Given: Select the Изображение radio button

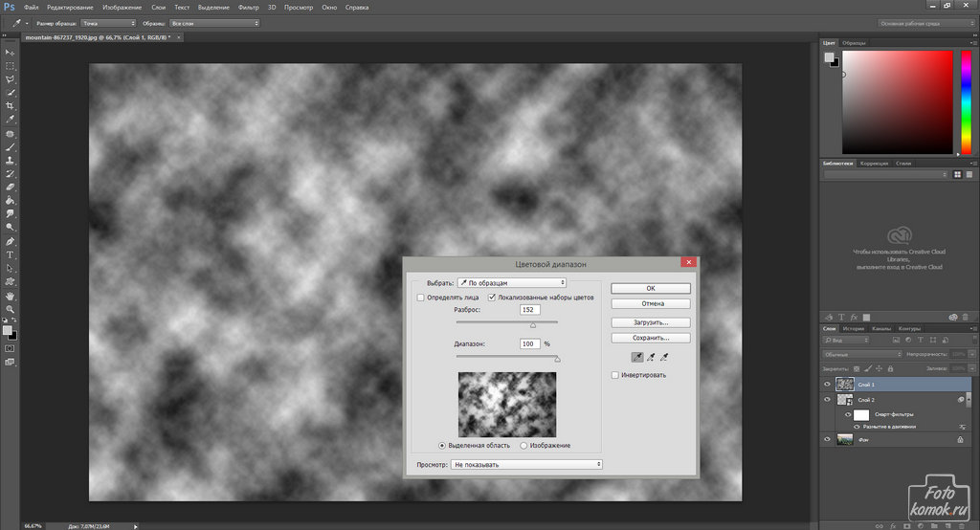Looking at the screenshot, I should tap(523, 446).
